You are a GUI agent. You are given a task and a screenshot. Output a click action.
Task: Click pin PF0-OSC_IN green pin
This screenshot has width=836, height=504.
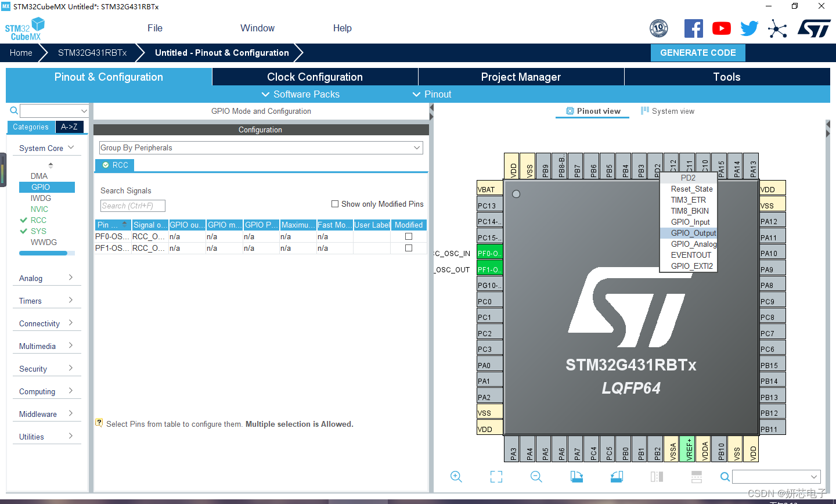point(489,253)
